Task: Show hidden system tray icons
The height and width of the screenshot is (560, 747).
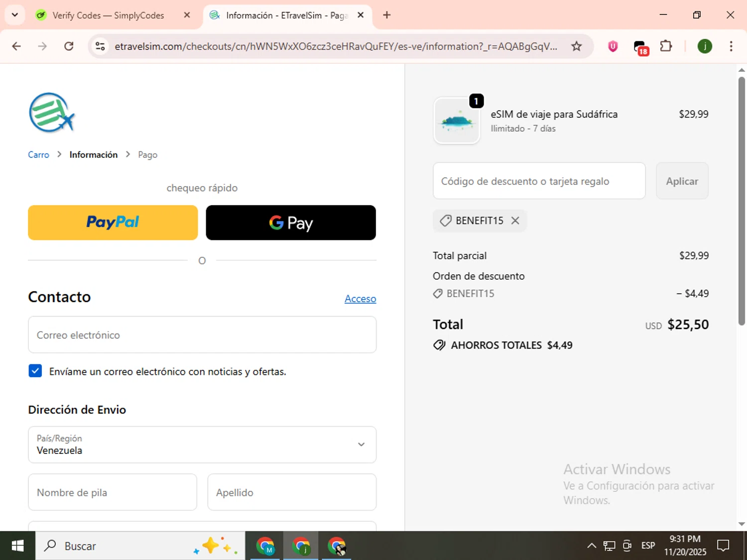Action: [x=591, y=546]
